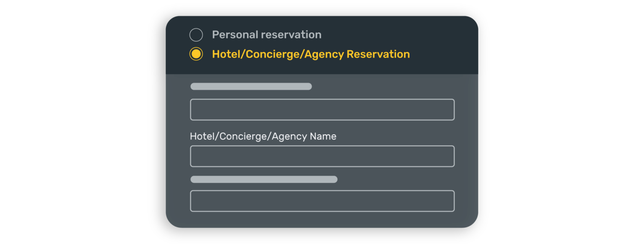Click the yellow "Hotel/Concierge/Agency Reservation" label text

[x=311, y=54]
